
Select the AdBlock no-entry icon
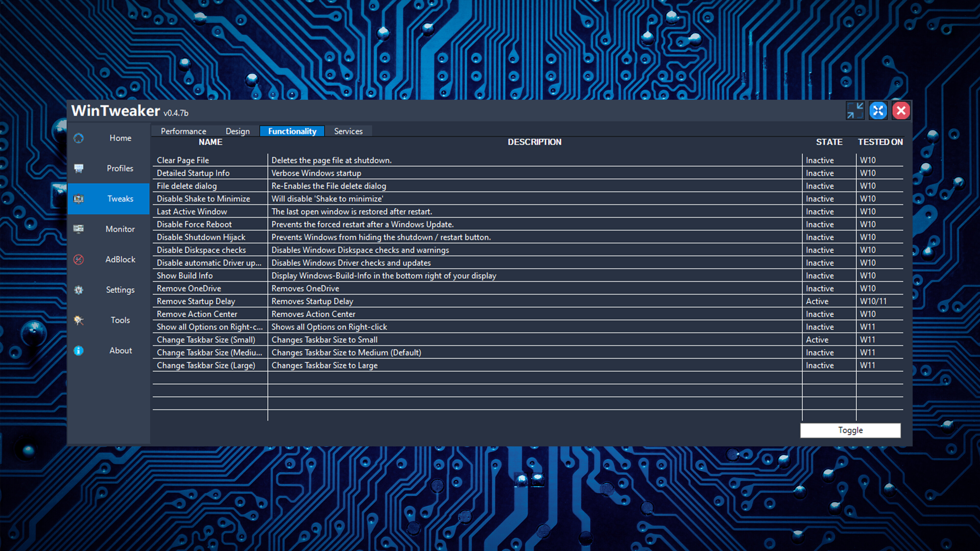78,259
